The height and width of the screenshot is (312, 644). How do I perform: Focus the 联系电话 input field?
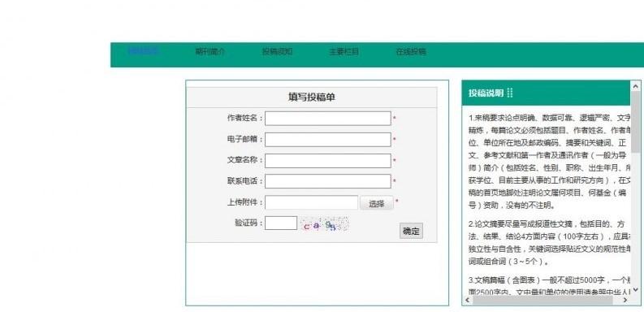click(x=328, y=181)
